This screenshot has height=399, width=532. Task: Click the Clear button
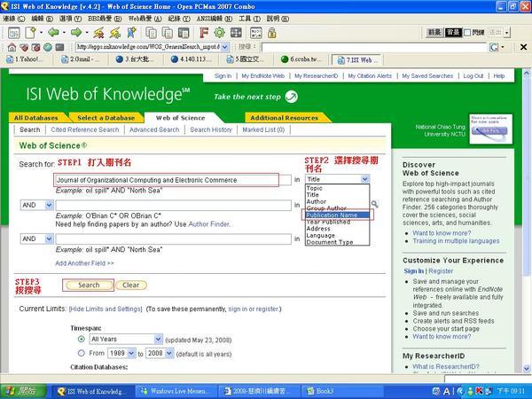pyautogui.click(x=131, y=285)
